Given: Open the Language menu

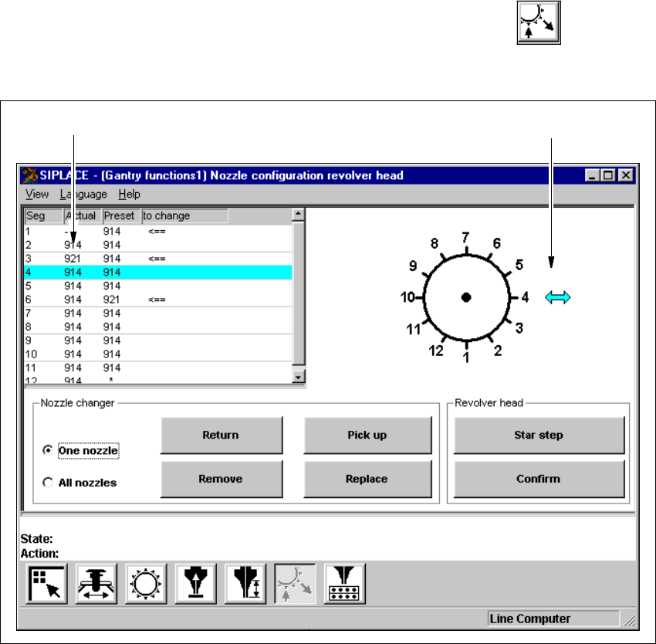Looking at the screenshot, I should [83, 195].
